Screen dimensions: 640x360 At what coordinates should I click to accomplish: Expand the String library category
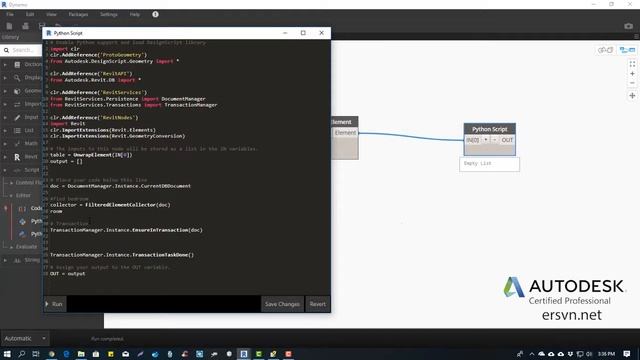click(5, 260)
